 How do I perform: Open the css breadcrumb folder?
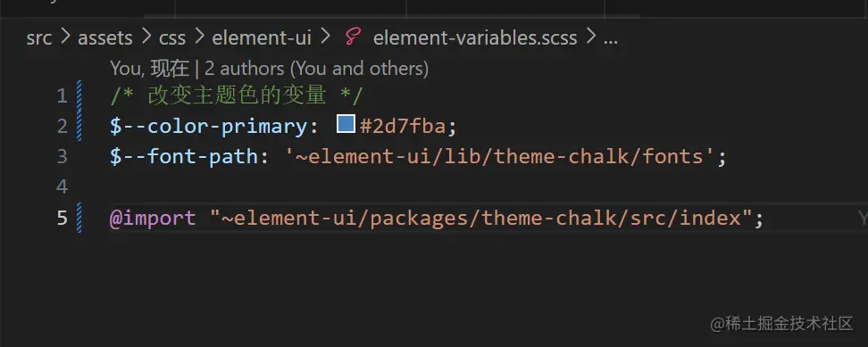coord(172,38)
